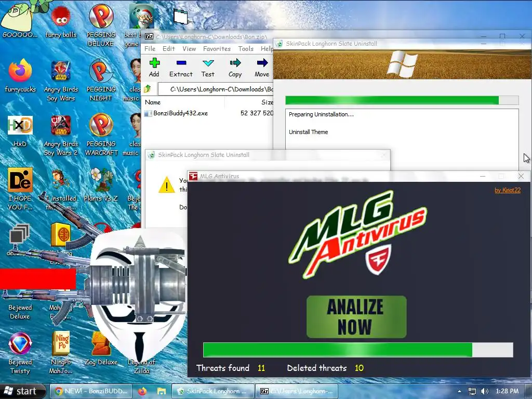Open the 7-Zip View menu

tap(189, 48)
